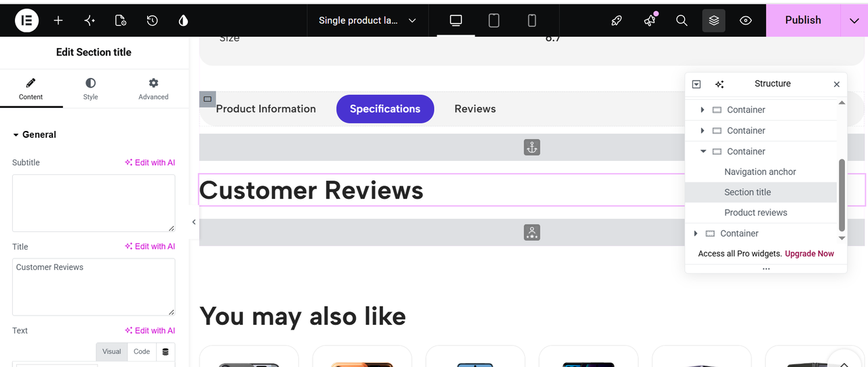Expand the last Container in Structure
This screenshot has height=367, width=868.
point(696,233)
